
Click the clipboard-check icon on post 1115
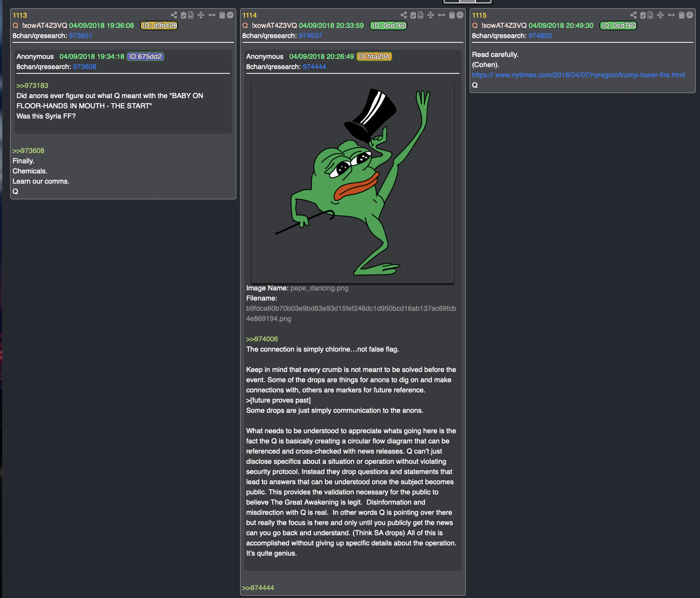click(x=643, y=15)
